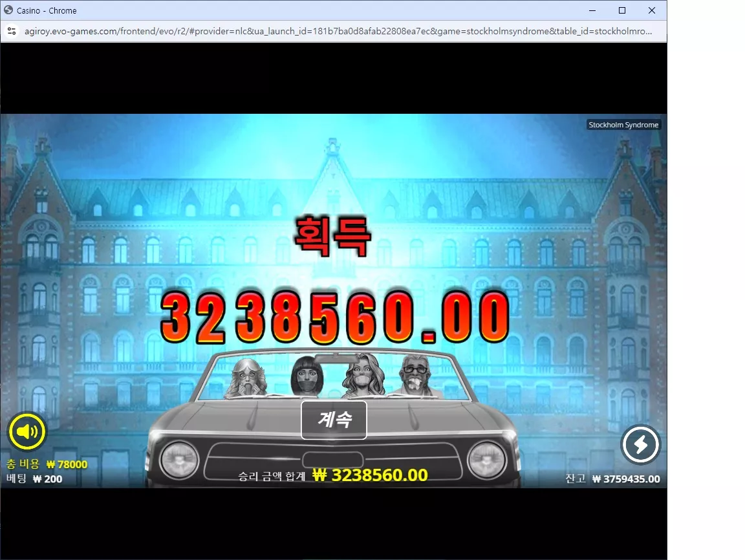Image resolution: width=745 pixels, height=560 pixels.
Task: Click the curly-haired woman character in car
Action: click(364, 376)
